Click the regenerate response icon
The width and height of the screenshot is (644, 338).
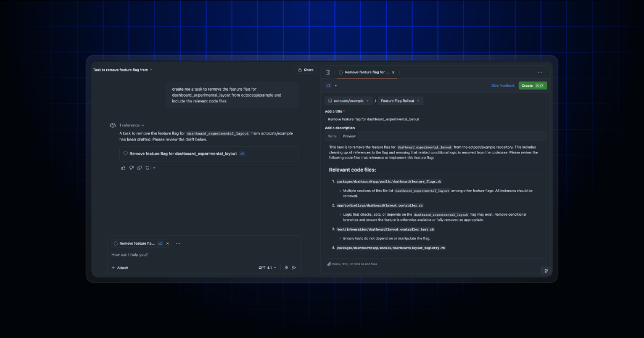pyautogui.click(x=147, y=168)
